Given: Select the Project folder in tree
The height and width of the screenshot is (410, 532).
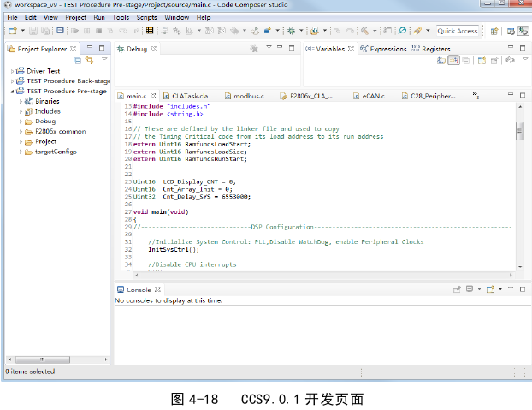Looking at the screenshot, I should [x=46, y=141].
